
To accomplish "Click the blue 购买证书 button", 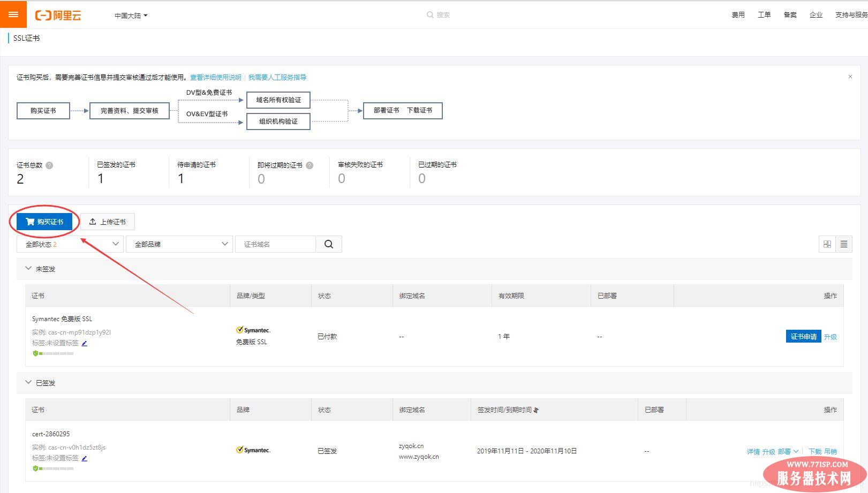I will (x=44, y=222).
